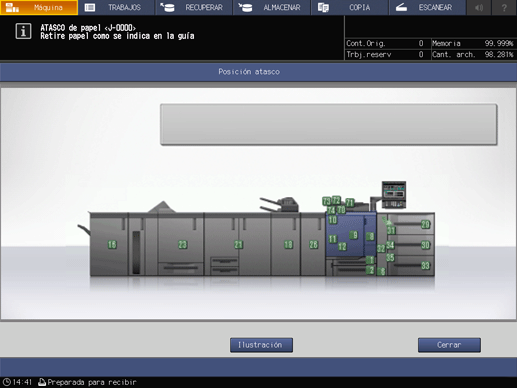This screenshot has height=388, width=517.
Task: Open help with the question mark icon
Action: coord(504,7)
